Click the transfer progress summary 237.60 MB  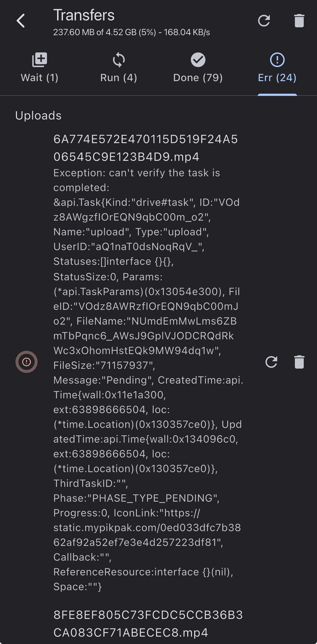[131, 32]
